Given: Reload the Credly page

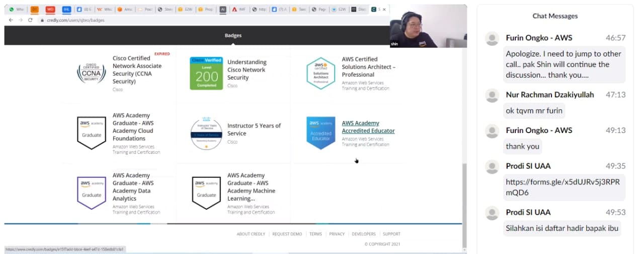Looking at the screenshot, I should (30, 20).
